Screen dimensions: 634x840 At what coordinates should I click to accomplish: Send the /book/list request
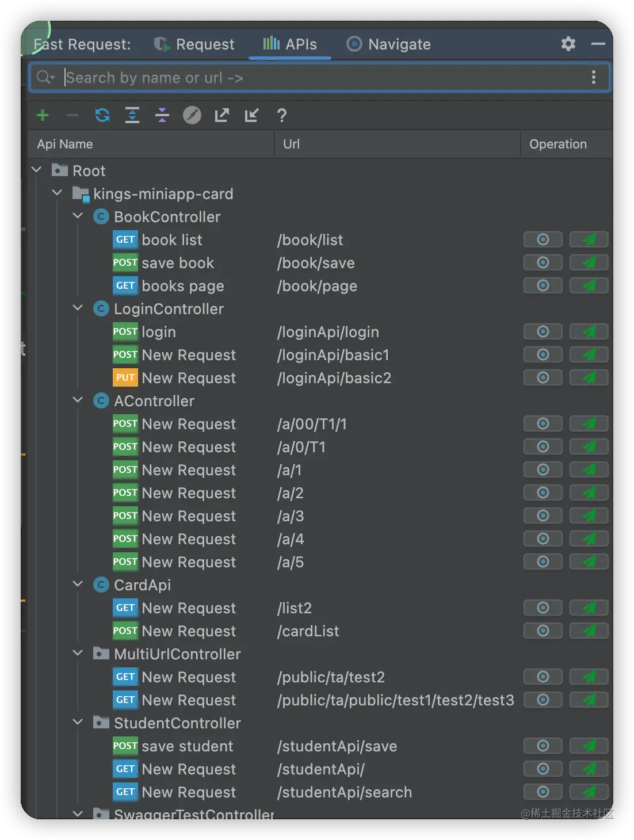click(x=589, y=239)
